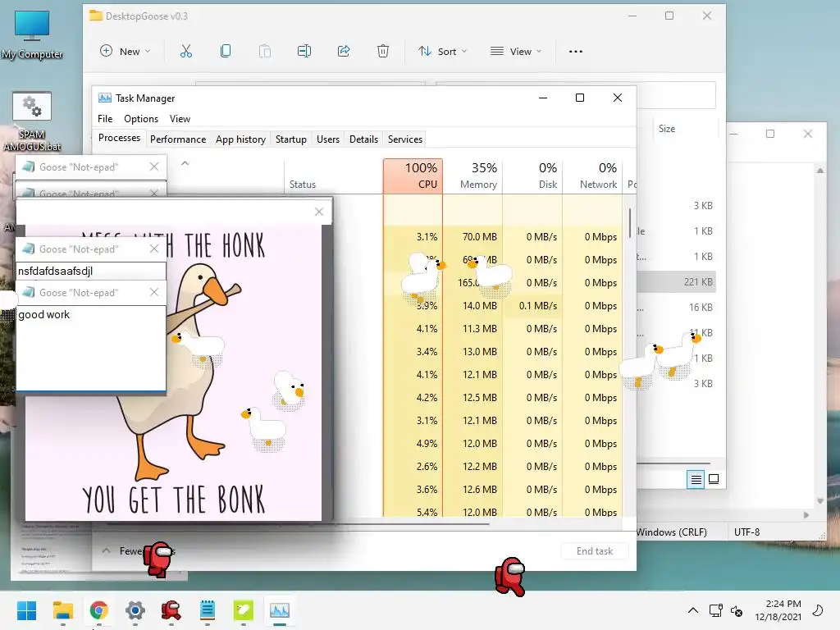Switch Explorer to large icons view icon
Screen dimensions: 840x630
[x=714, y=479]
